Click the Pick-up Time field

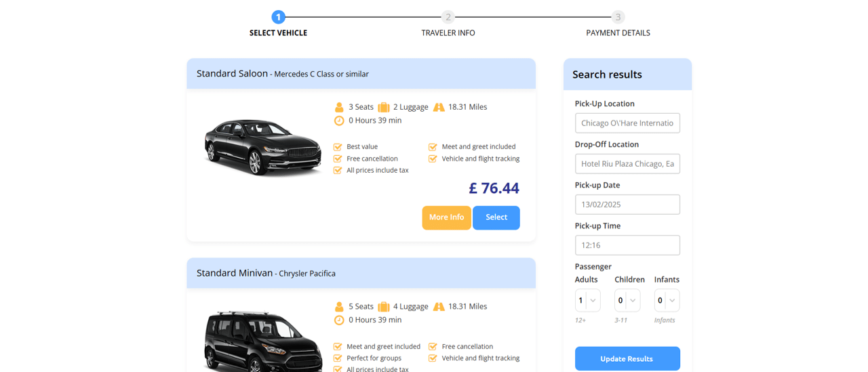click(627, 245)
